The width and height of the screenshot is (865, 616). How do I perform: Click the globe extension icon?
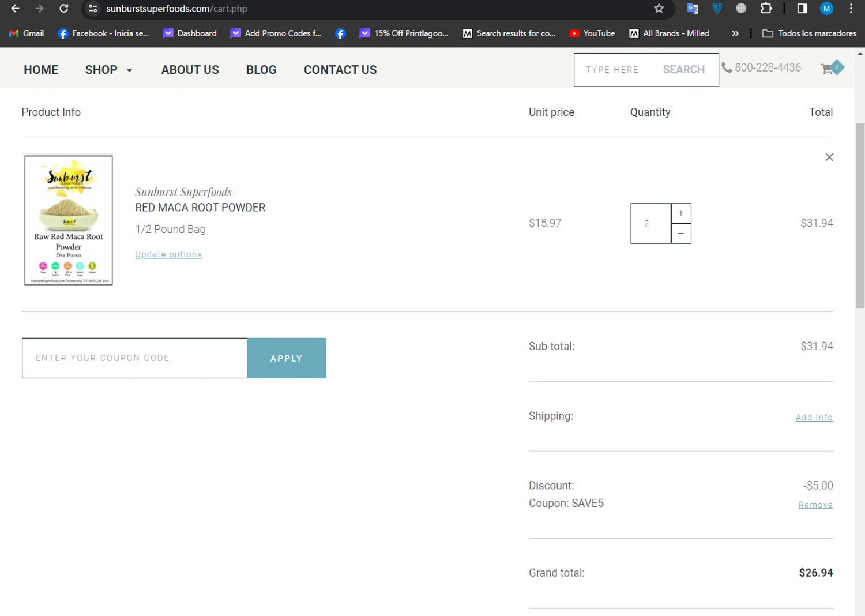pos(741,9)
